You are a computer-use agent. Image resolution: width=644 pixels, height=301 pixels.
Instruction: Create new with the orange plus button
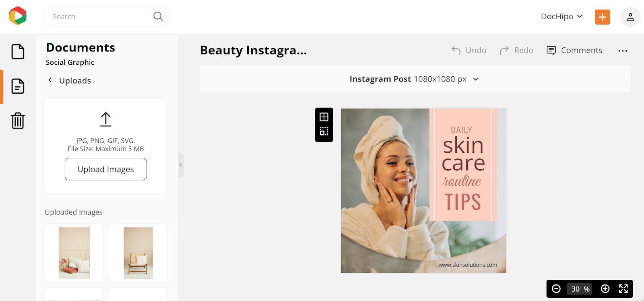click(x=602, y=17)
